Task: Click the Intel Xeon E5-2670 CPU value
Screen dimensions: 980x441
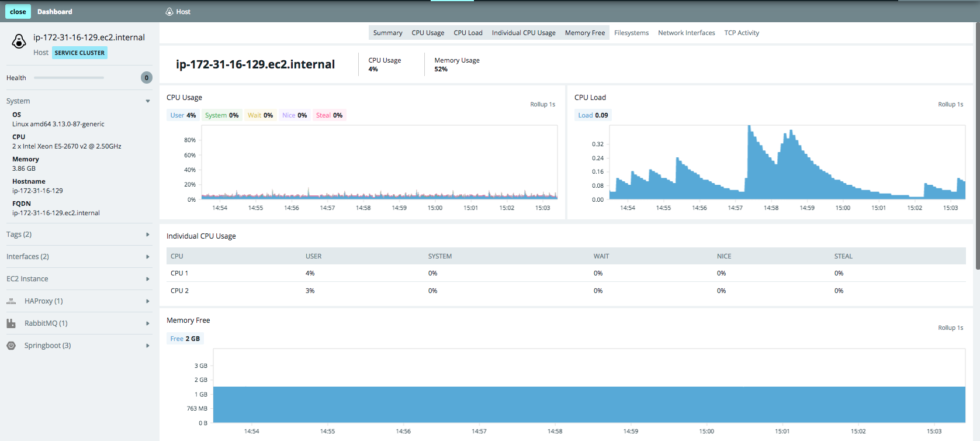Action: tap(67, 146)
